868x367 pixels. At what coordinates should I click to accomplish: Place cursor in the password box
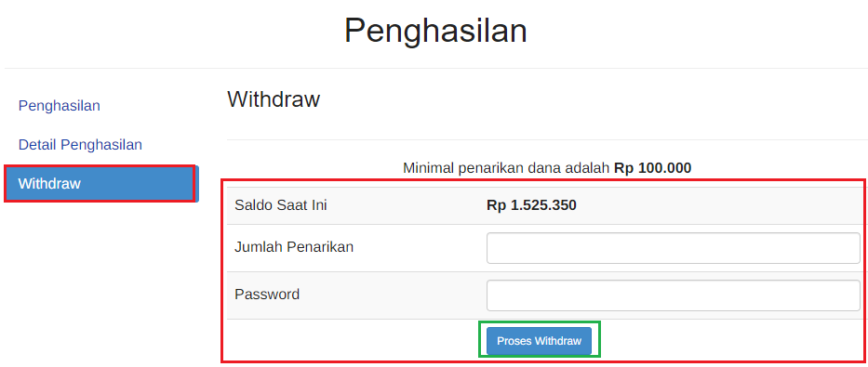[x=673, y=295]
